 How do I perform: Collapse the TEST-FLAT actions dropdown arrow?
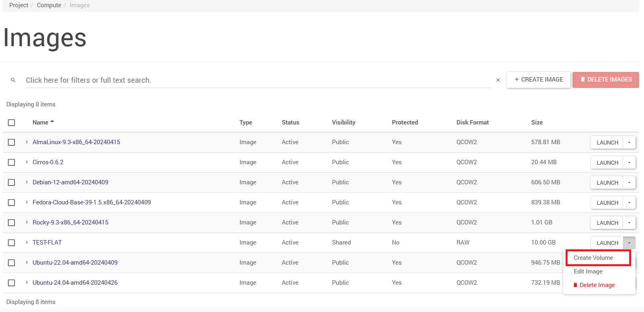629,243
